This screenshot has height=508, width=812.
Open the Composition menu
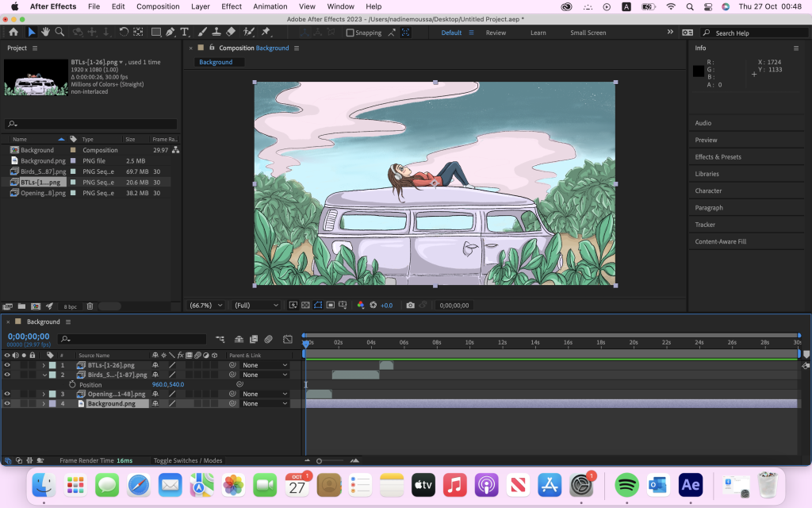tap(158, 6)
